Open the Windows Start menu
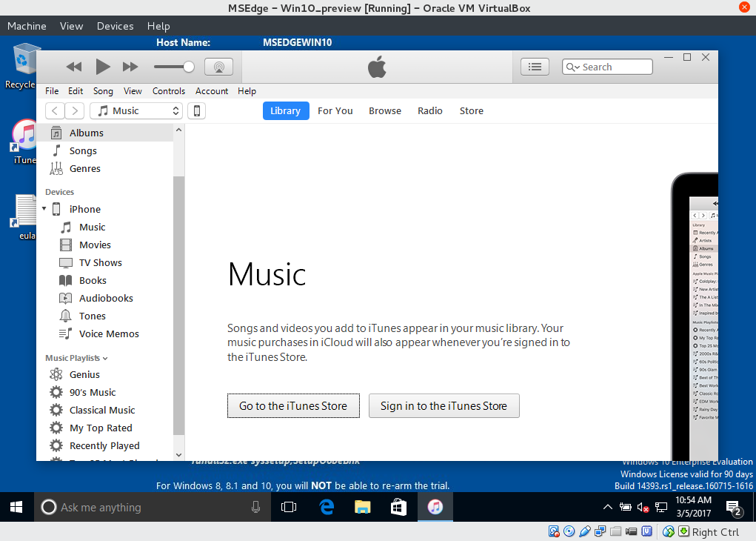Image resolution: width=756 pixels, height=541 pixels. pyautogui.click(x=16, y=507)
